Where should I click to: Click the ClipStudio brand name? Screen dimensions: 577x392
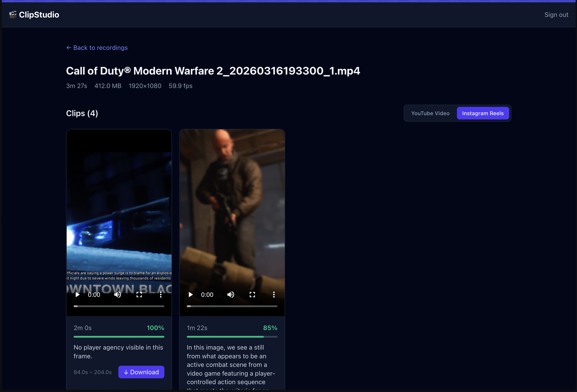(39, 15)
